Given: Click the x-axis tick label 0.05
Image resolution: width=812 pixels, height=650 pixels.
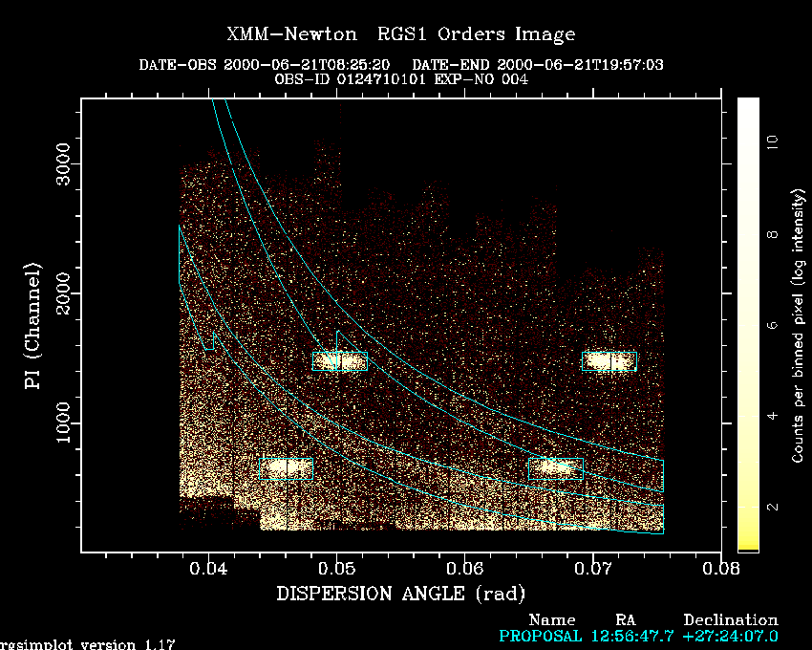Looking at the screenshot, I should tap(336, 569).
